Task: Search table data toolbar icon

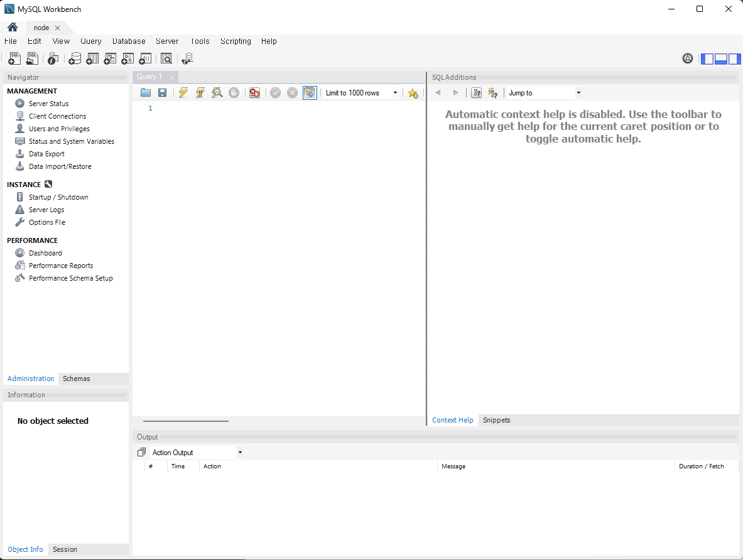Action: point(166,58)
